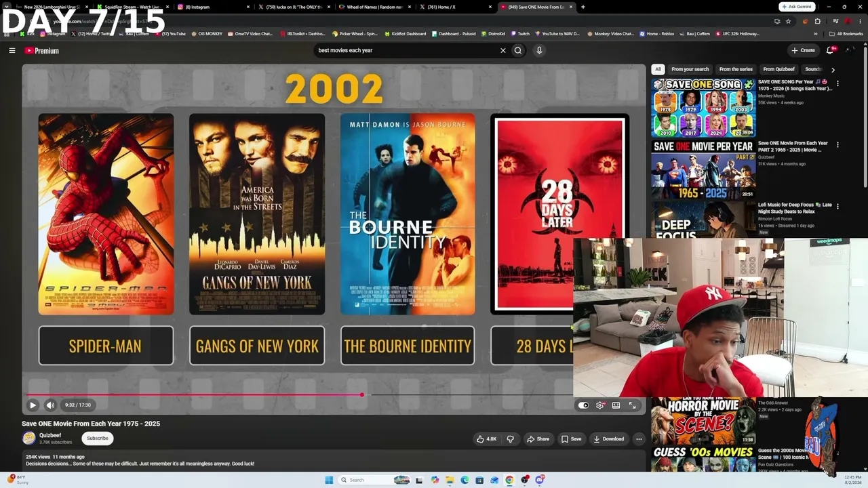Mute the video volume

point(50,405)
